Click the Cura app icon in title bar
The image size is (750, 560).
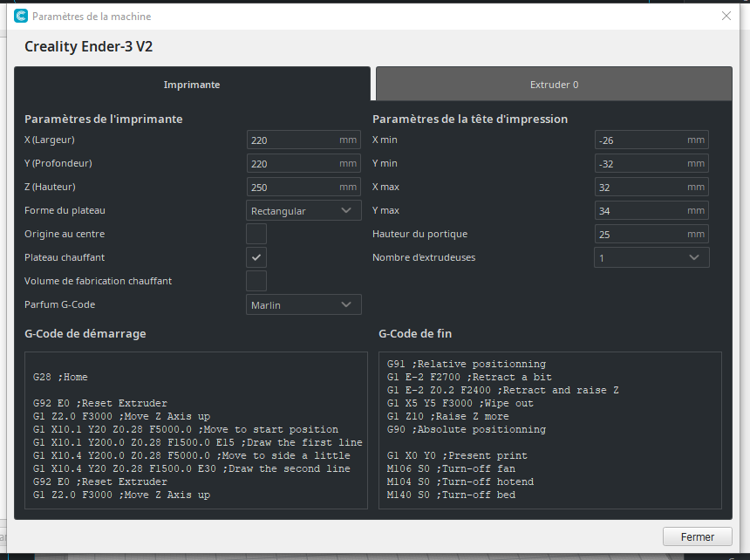pyautogui.click(x=21, y=17)
